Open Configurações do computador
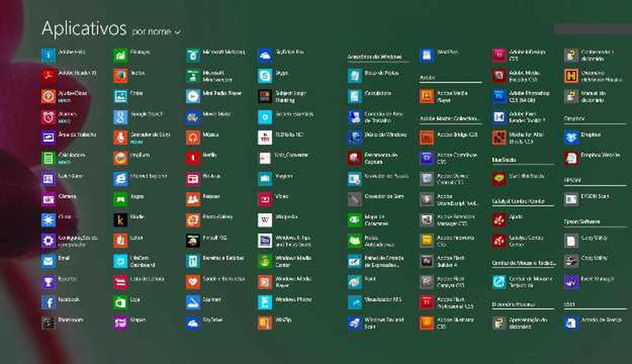This screenshot has width=632, height=364. click(69, 241)
